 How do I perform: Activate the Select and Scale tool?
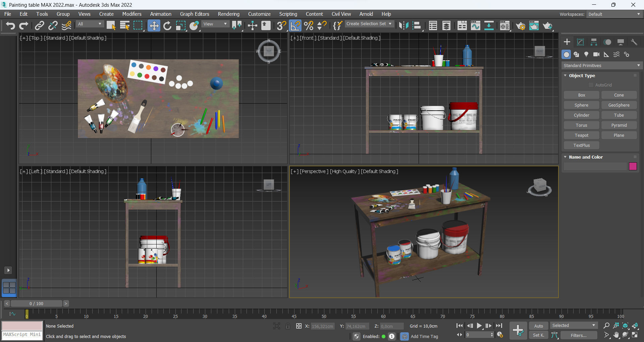[x=181, y=25]
